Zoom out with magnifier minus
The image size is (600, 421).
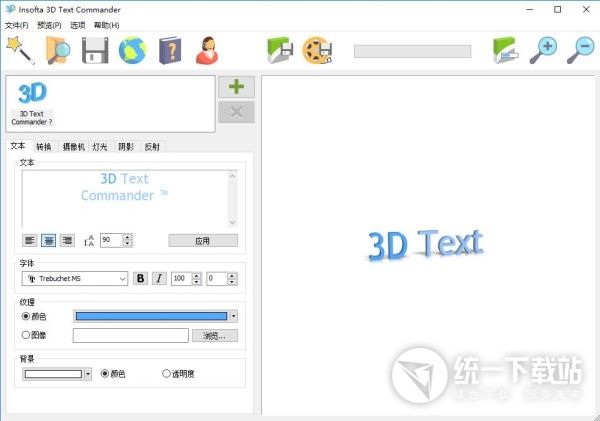pyautogui.click(x=580, y=50)
